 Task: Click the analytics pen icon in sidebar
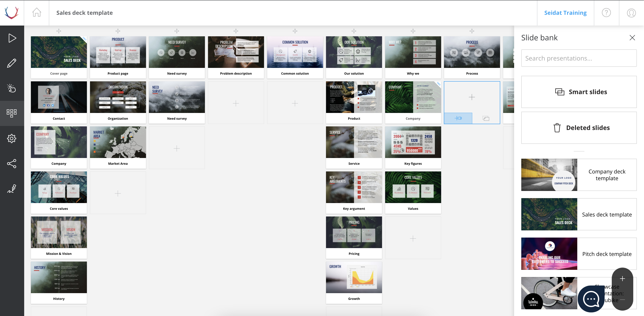click(x=12, y=188)
